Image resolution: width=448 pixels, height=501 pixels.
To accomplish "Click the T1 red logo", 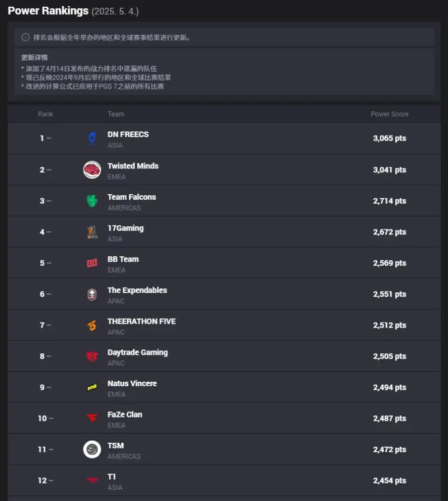I will coord(92,480).
